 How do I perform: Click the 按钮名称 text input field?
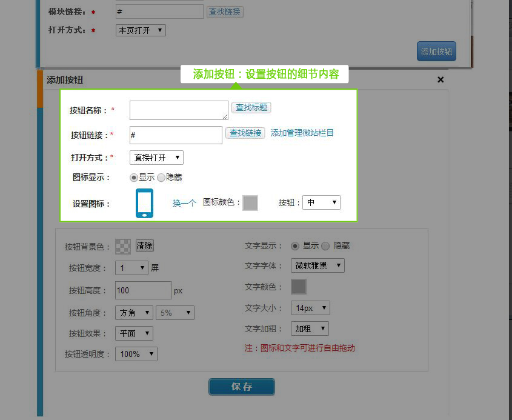point(179,110)
